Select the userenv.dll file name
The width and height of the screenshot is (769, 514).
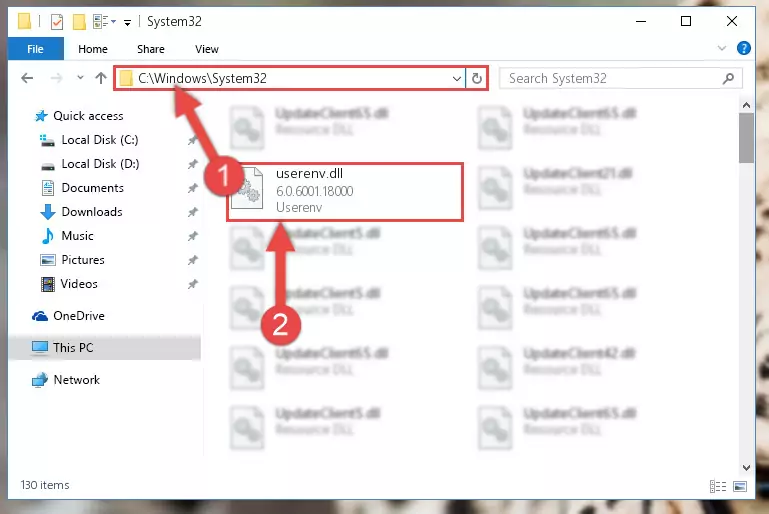click(x=309, y=174)
